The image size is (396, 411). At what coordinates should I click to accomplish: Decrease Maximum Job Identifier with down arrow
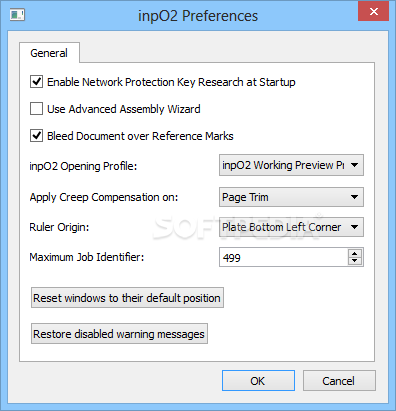pyautogui.click(x=355, y=261)
